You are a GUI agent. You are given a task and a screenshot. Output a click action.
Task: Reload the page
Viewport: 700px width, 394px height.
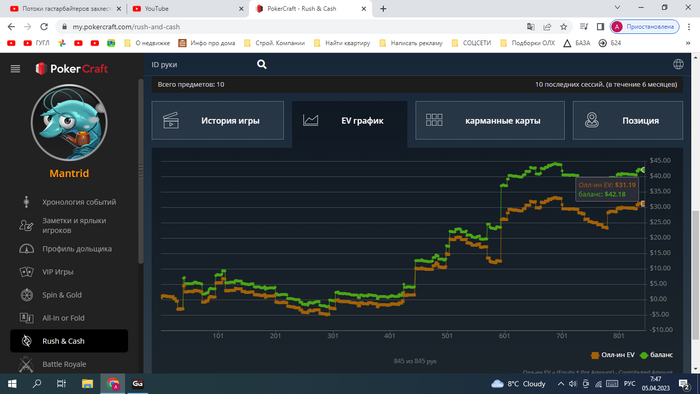[44, 27]
